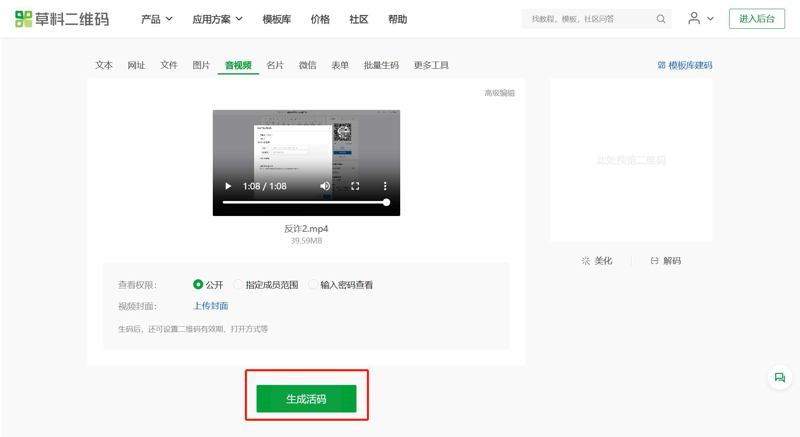Viewport: 800px width, 437px height.
Task: Switch to the 名片 tab
Action: coord(275,65)
